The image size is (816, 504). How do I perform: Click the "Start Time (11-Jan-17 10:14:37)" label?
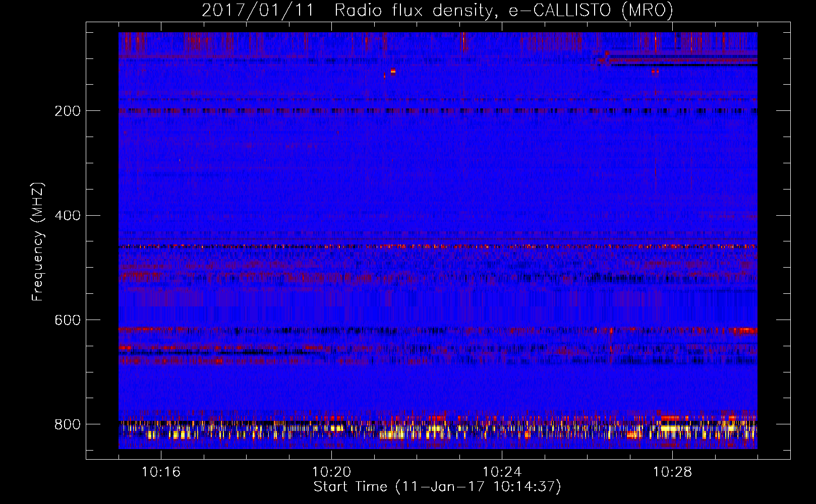coord(437,487)
